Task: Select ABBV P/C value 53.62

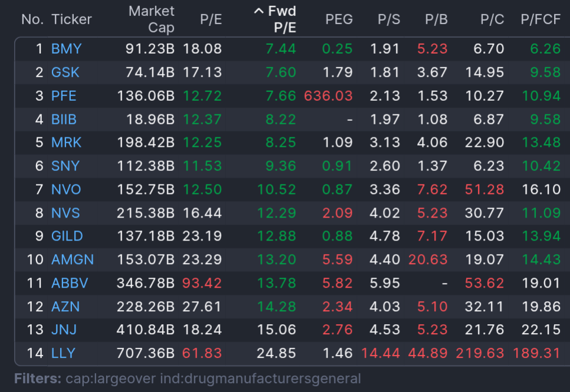Action: (x=484, y=283)
